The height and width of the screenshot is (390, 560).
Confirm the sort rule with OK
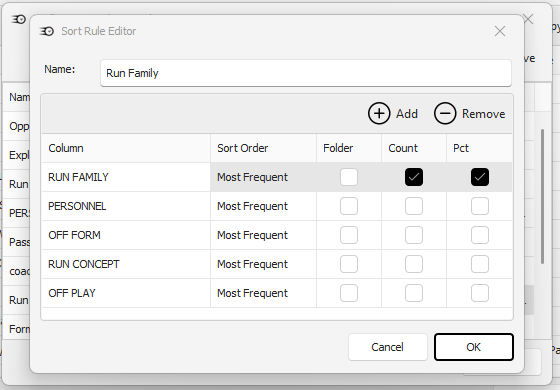tap(474, 347)
